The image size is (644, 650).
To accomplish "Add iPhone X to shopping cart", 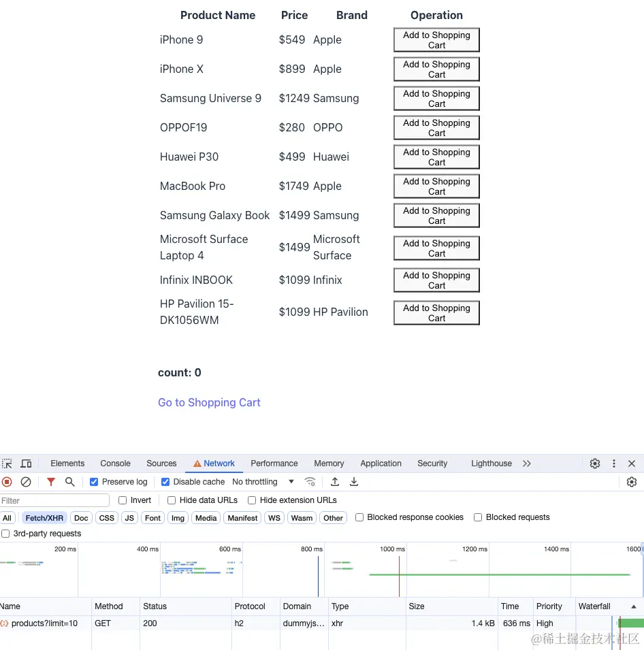I will click(x=436, y=69).
